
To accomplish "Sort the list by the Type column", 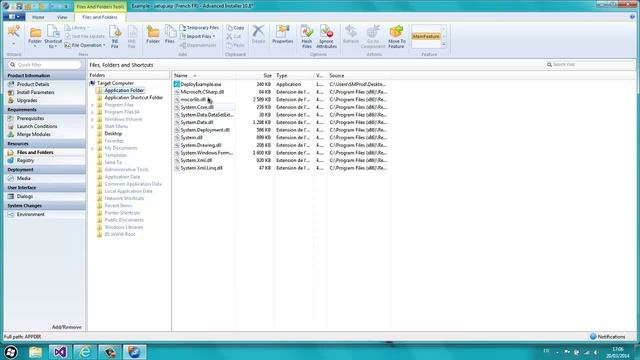I will (293, 76).
